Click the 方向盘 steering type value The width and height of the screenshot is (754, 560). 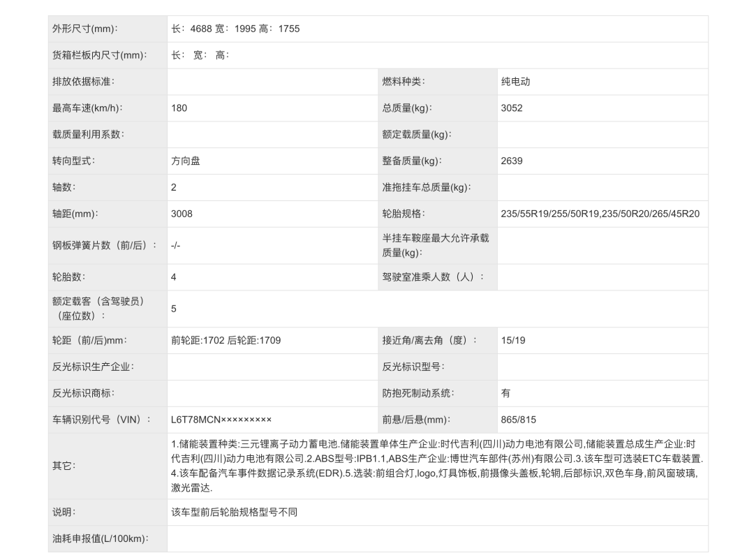(x=186, y=161)
